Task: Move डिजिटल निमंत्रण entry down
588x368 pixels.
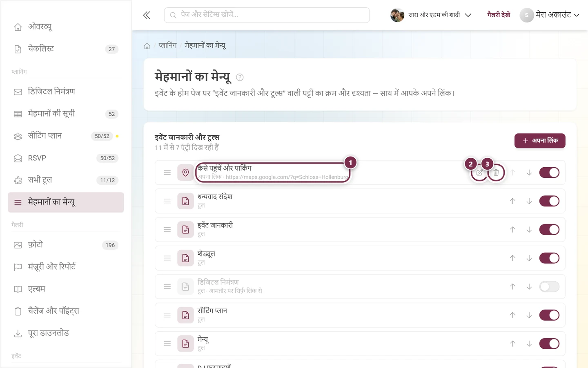Action: (529, 287)
